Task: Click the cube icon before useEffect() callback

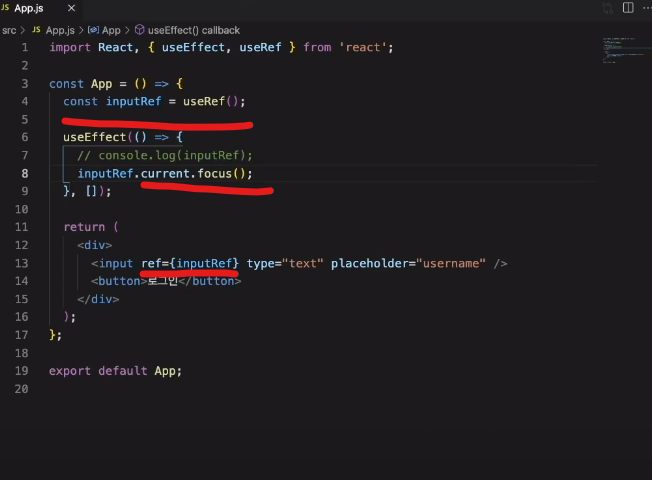Action: [x=140, y=30]
